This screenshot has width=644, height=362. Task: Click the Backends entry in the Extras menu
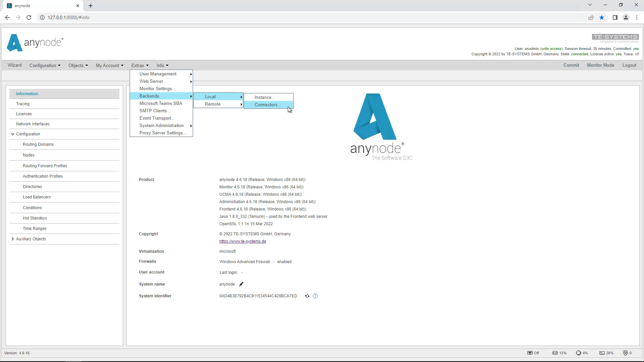[x=161, y=96]
